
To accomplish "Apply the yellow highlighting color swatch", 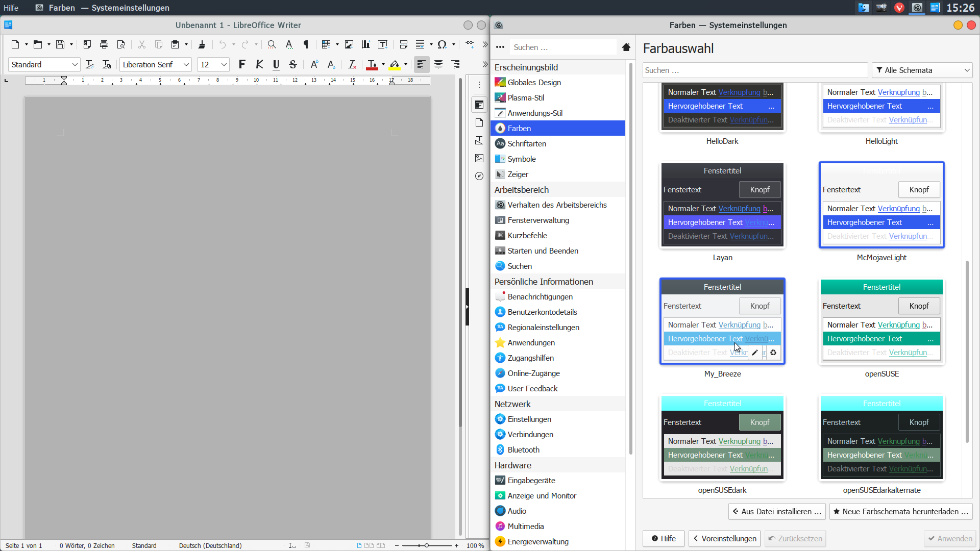I will click(x=395, y=64).
